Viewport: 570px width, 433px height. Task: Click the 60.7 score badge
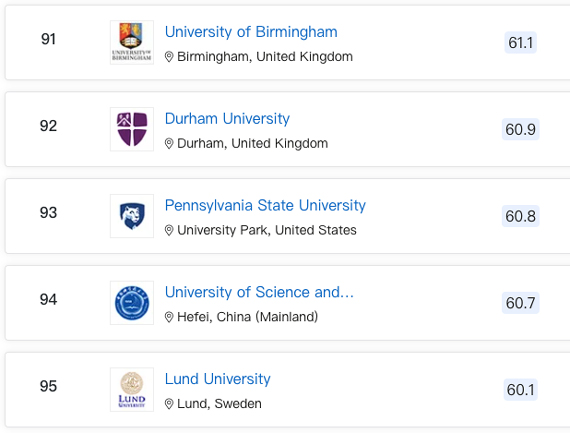click(x=521, y=303)
